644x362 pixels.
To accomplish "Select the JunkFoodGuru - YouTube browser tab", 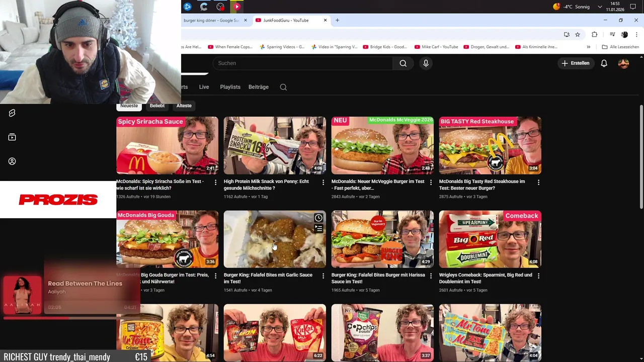I will [291, 20].
